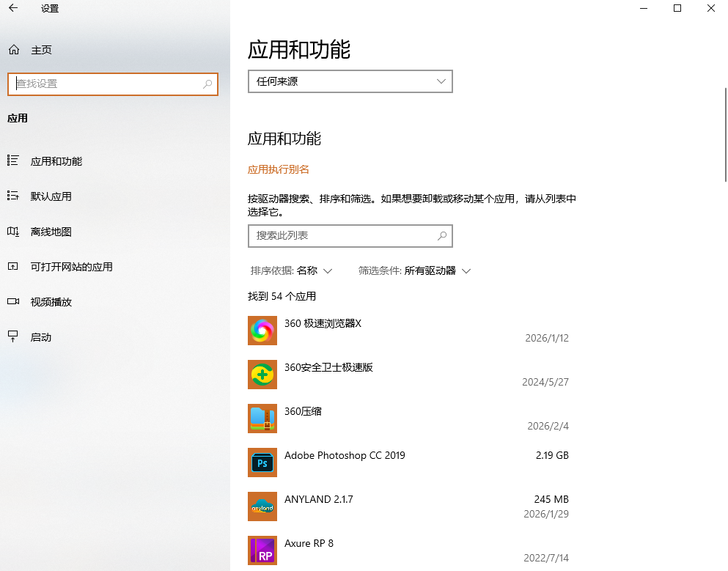Screen dimensions: 728x571
Task: Click the 360安全卫士极速版 icon
Action: point(262,374)
